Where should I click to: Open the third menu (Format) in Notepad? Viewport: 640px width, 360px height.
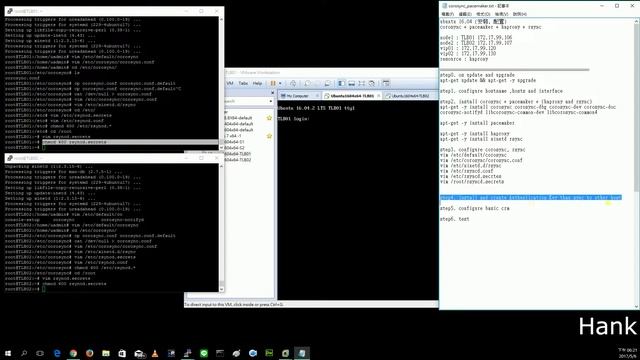point(483,14)
